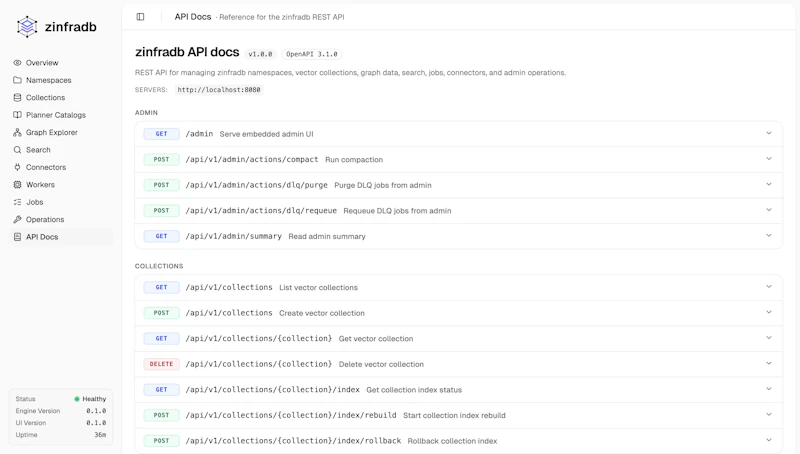
Task: Expand Delete vector collection chevron
Action: coord(768,363)
